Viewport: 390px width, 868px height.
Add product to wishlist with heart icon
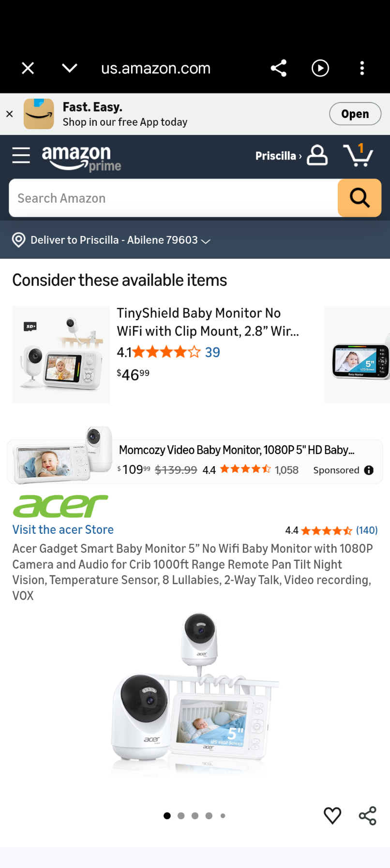click(x=332, y=815)
